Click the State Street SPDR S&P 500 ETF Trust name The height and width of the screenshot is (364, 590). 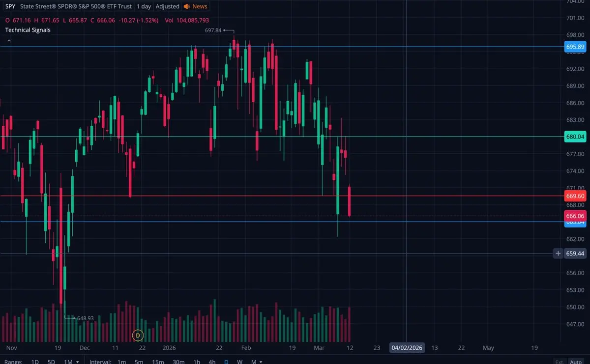76,6
